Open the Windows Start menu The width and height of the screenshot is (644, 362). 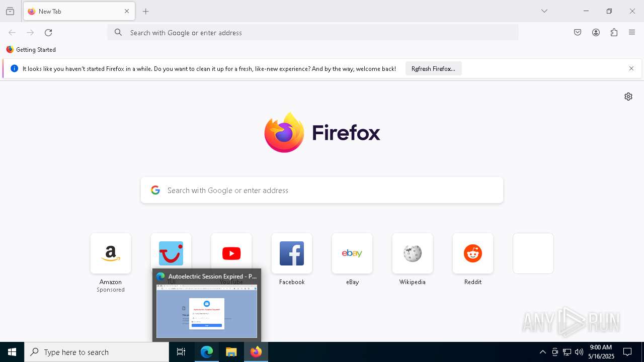tap(12, 352)
